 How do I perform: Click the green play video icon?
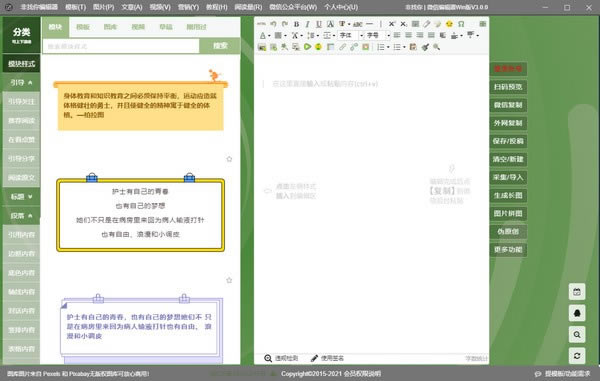(x=307, y=47)
